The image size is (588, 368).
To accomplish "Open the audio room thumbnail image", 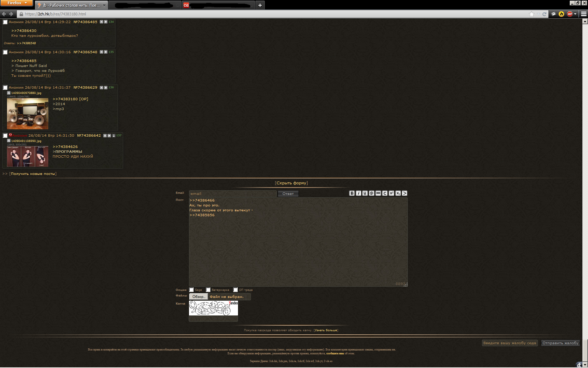I will tap(28, 114).
